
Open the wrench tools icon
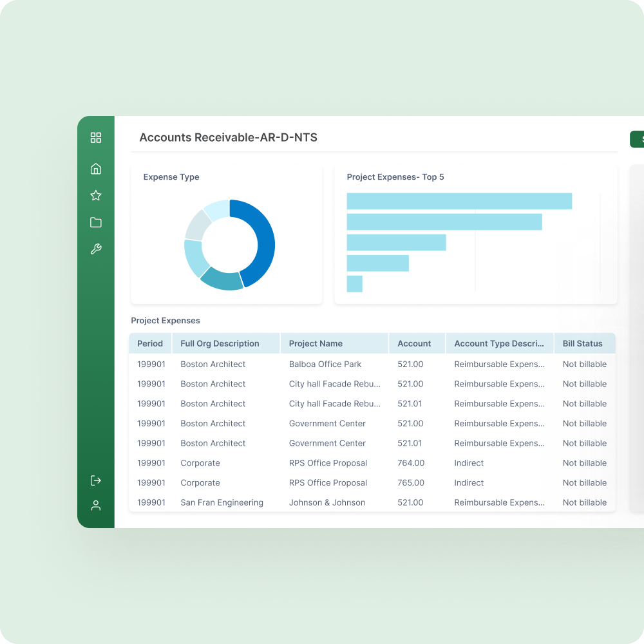[96, 249]
